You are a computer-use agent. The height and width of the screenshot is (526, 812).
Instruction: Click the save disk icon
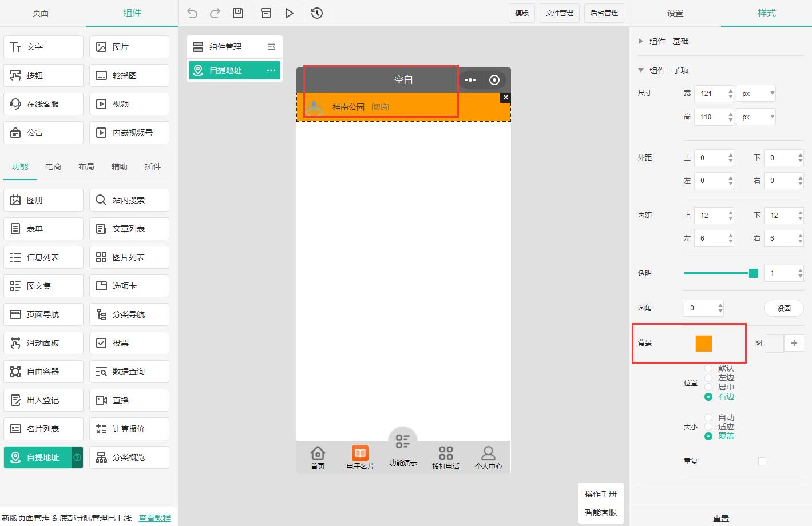tap(238, 13)
